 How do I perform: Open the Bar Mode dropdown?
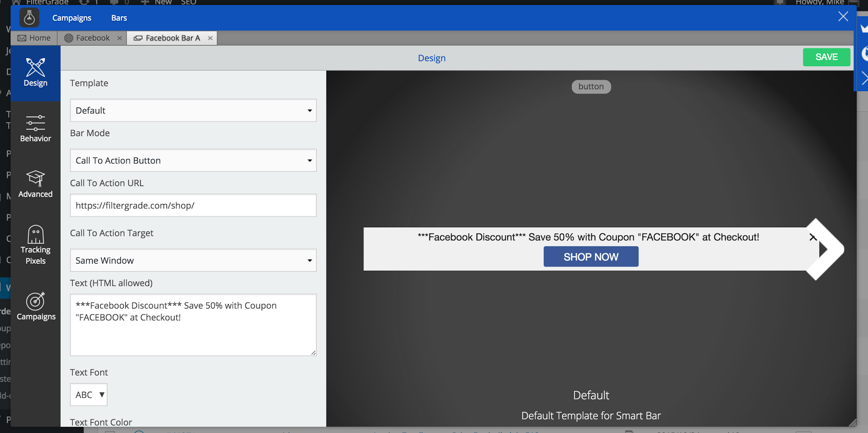click(193, 160)
